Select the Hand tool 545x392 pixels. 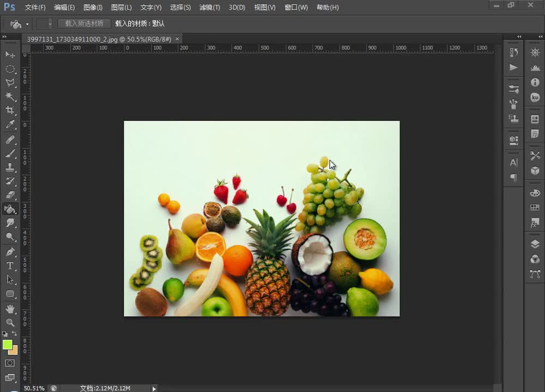coord(10,309)
